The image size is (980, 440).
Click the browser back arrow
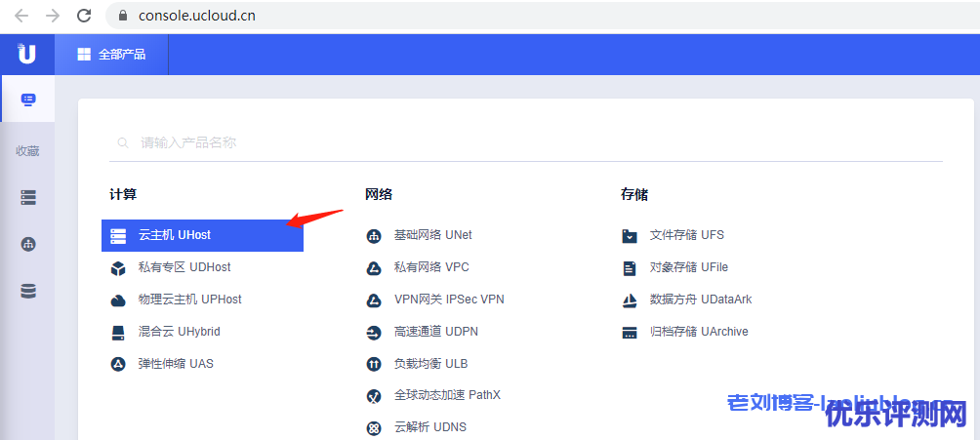[21, 16]
